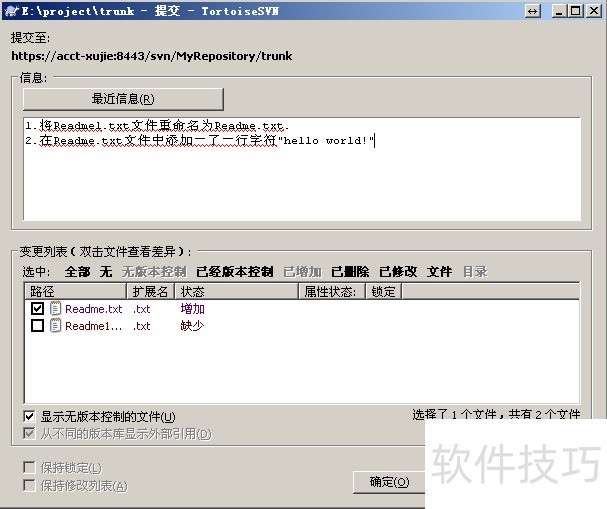The image size is (607, 509).
Task: Uncheck the Readme.txt checkbox
Action: click(x=37, y=308)
